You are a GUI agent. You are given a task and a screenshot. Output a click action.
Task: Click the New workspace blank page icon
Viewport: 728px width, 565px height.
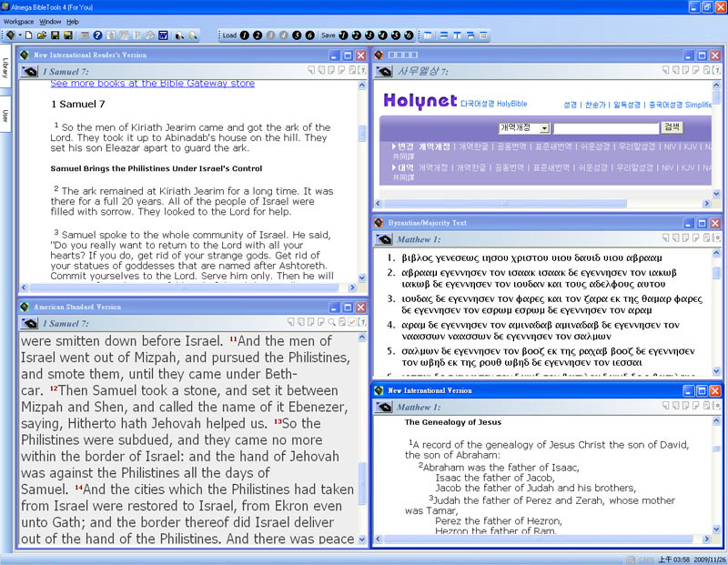coord(29,35)
